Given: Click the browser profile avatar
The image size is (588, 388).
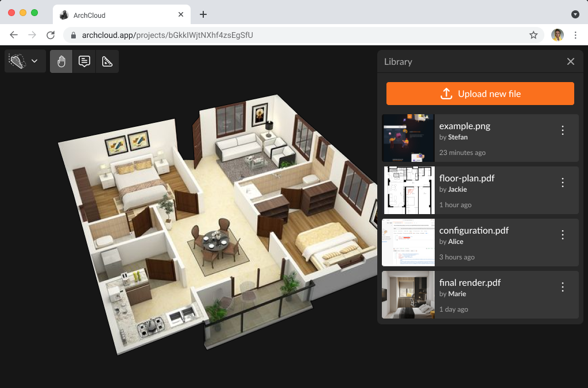Looking at the screenshot, I should pyautogui.click(x=556, y=34).
